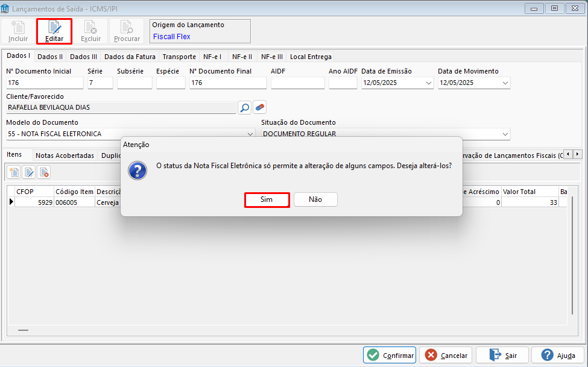588x367 pixels.
Task: Switch to the Dados III tab
Action: click(83, 57)
